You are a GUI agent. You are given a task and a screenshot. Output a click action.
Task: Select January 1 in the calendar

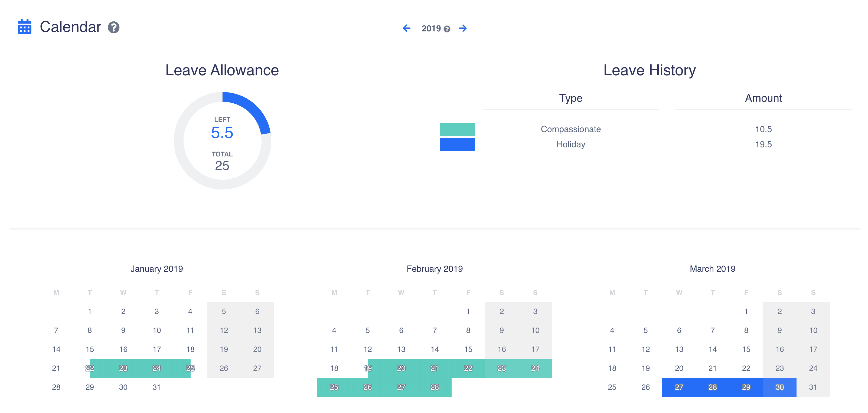coord(90,311)
